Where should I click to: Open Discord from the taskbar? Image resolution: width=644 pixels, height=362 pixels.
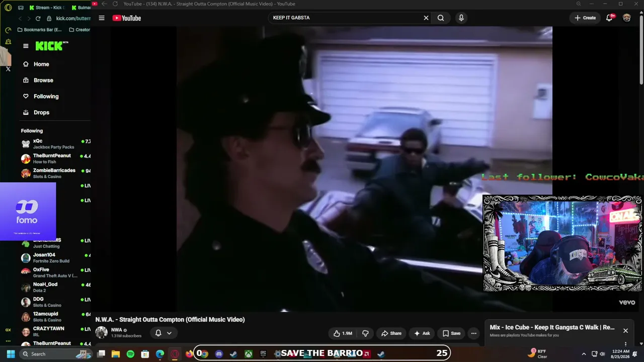(x=219, y=354)
